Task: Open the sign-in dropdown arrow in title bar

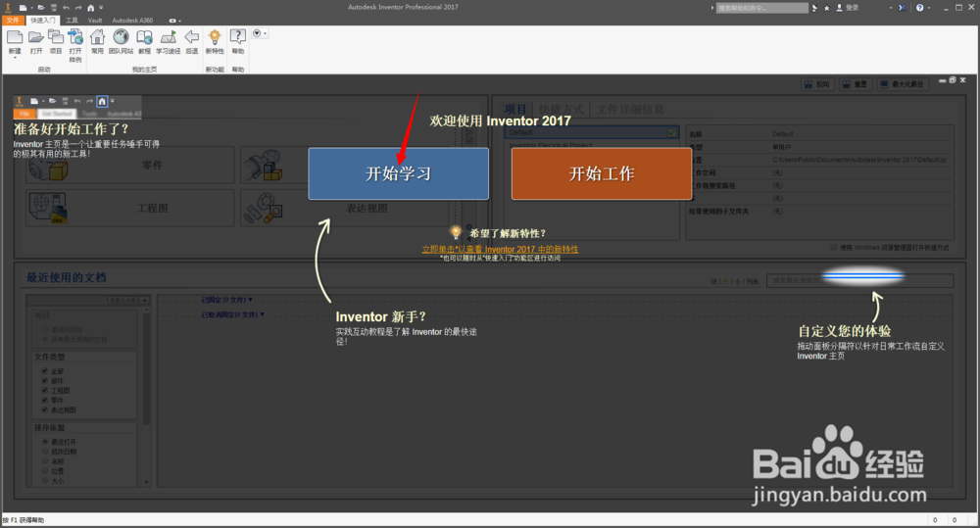Action: (891, 8)
